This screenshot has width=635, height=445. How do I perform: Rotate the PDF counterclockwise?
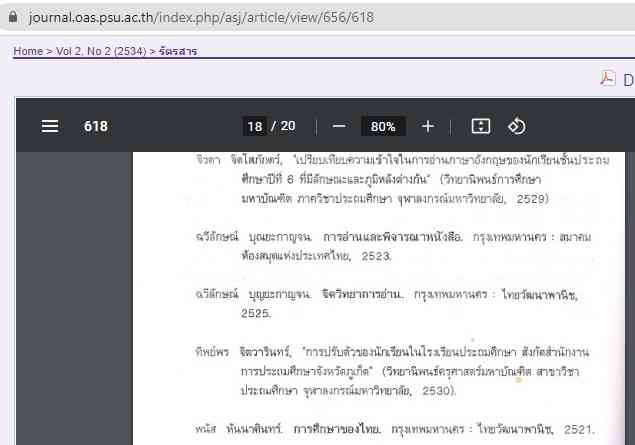click(x=517, y=126)
